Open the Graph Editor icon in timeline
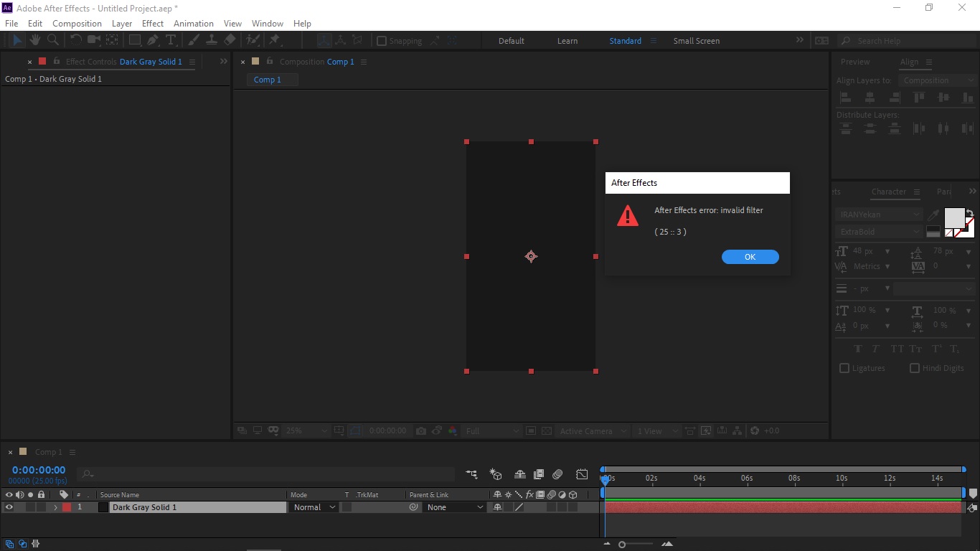This screenshot has height=551, width=980. (x=582, y=474)
